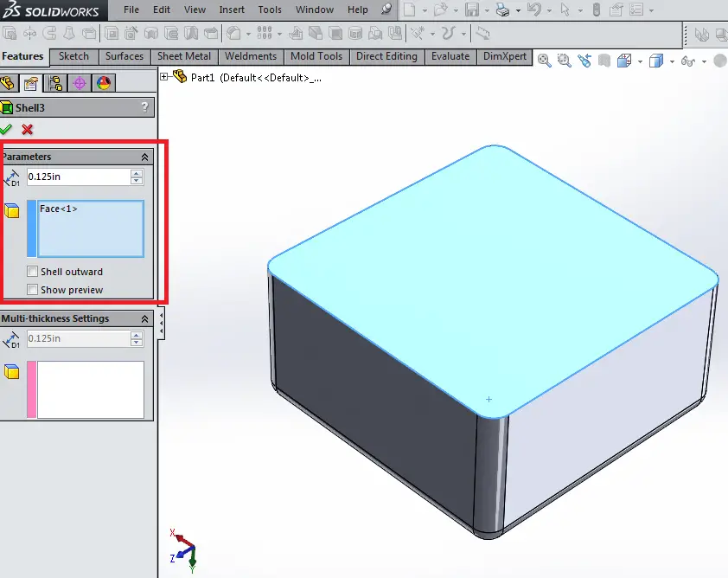This screenshot has height=578, width=728.
Task: Open the Options icon
Action: pyautogui.click(x=636, y=10)
